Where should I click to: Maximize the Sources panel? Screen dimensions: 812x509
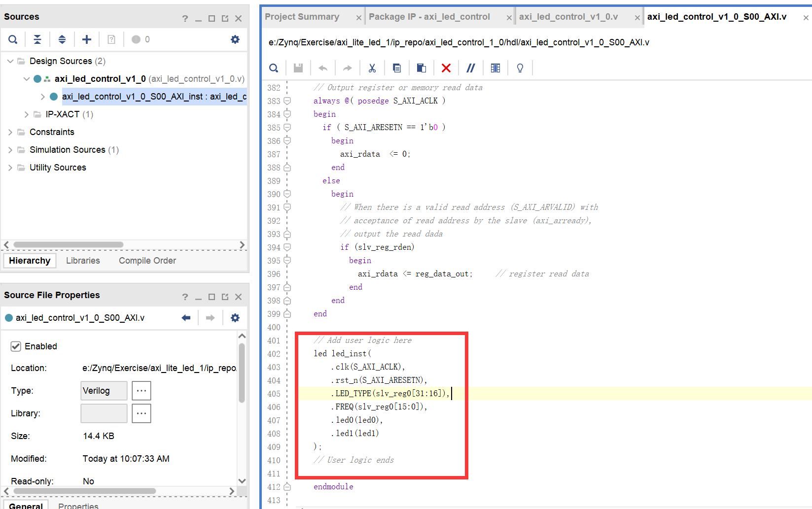[212, 19]
